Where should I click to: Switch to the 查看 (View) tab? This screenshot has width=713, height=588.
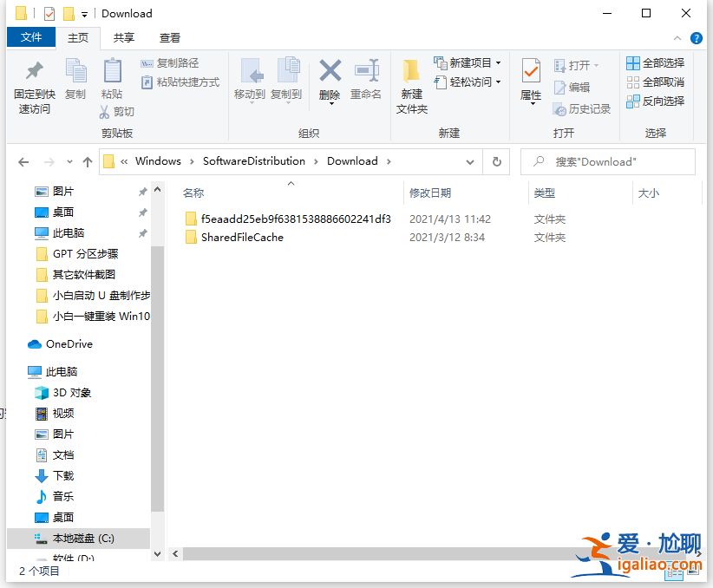(x=170, y=37)
